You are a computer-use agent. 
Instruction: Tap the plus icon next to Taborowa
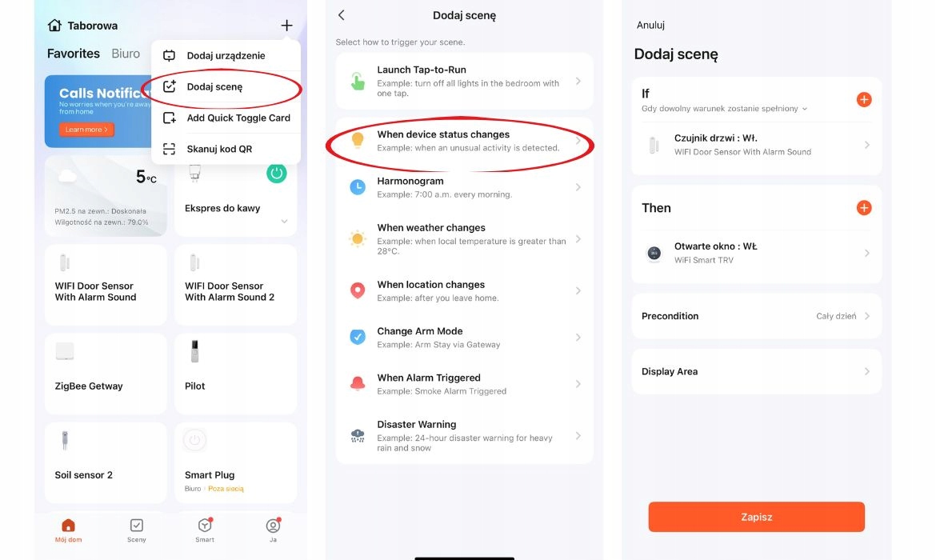tap(286, 25)
